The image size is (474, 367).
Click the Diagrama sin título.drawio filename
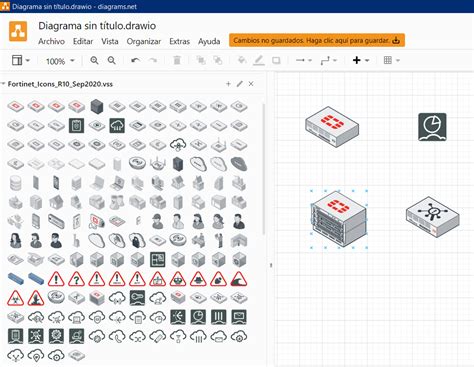pos(97,26)
